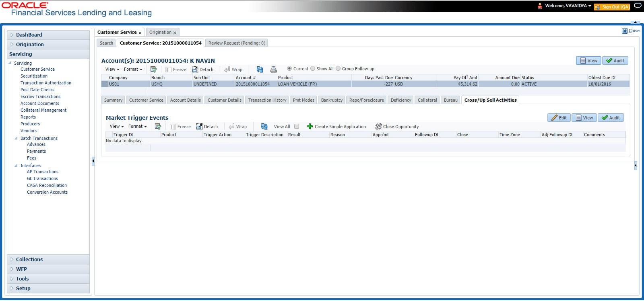The image size is (644, 301).
Task: Expand the Setup navigation section
Action: 12,289
